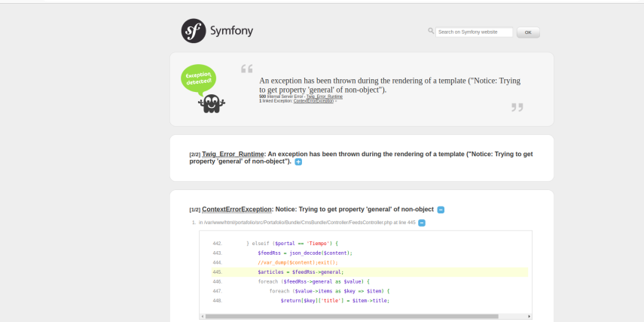The width and height of the screenshot is (644, 322).
Task: Click the ContextErrorException heading in [1/2]
Action: click(x=237, y=209)
